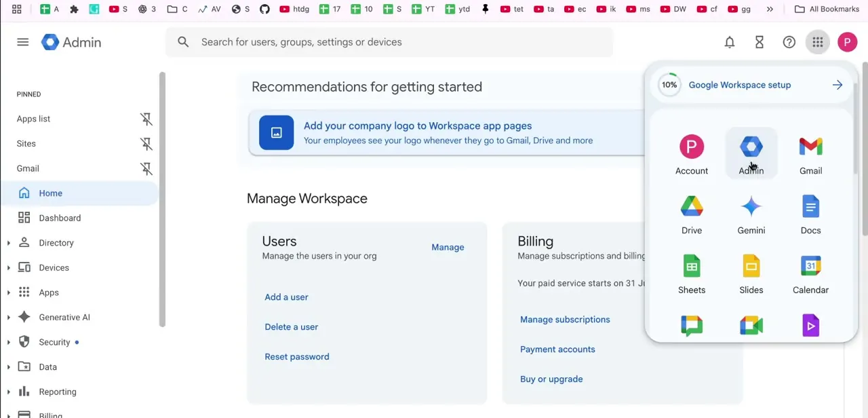
Task: Open the browser tab groups grid icon
Action: [x=17, y=9]
